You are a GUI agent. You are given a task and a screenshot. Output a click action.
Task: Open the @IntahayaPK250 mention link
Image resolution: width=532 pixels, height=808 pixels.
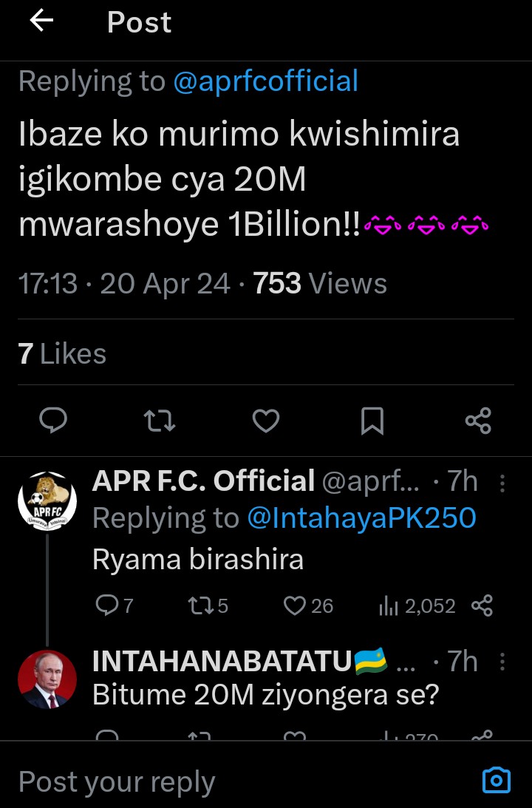tap(361, 518)
